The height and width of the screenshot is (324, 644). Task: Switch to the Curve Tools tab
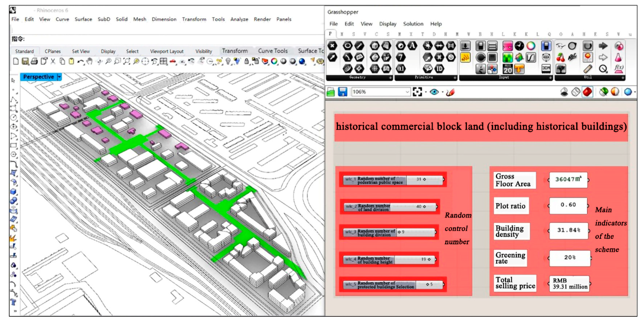pyautogui.click(x=273, y=51)
